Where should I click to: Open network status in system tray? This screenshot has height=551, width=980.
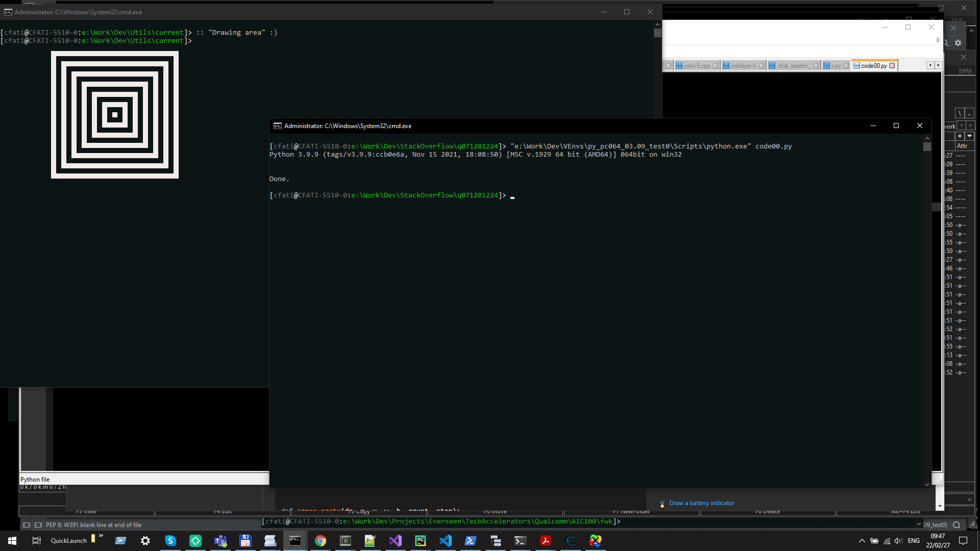click(x=887, y=541)
